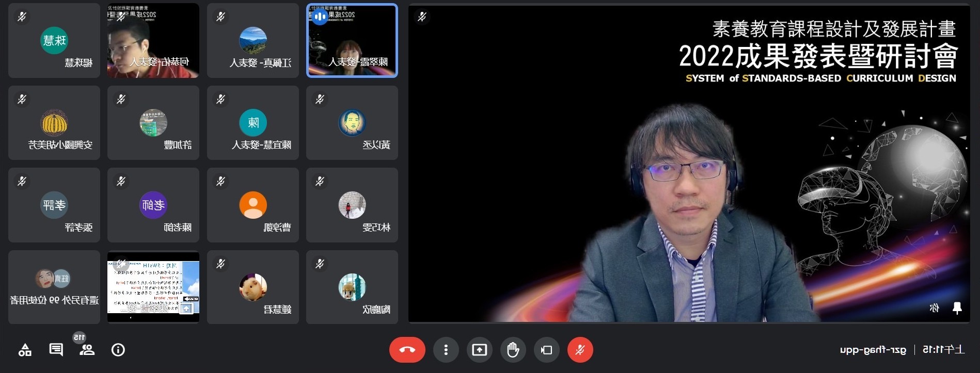980x373 pixels.
Task: Raise your hand in the meeting
Action: click(513, 350)
